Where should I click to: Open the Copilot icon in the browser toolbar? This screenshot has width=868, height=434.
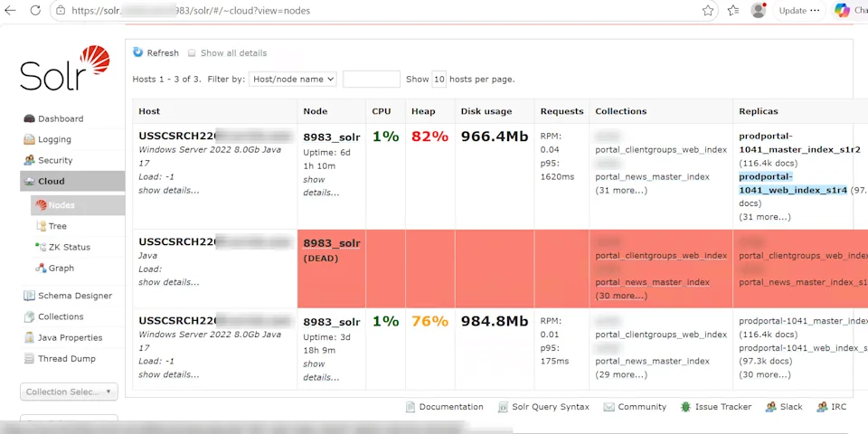842,11
